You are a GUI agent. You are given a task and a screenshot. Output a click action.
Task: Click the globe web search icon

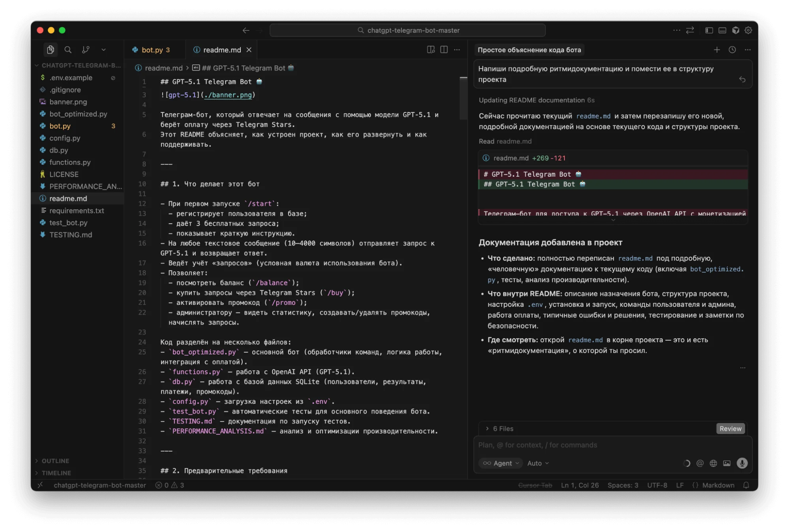713,463
